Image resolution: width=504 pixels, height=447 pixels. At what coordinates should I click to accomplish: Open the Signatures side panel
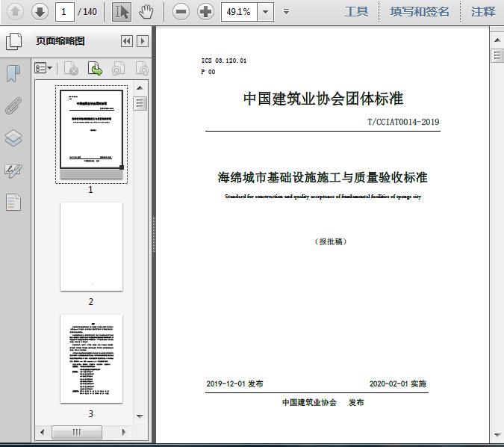point(13,170)
